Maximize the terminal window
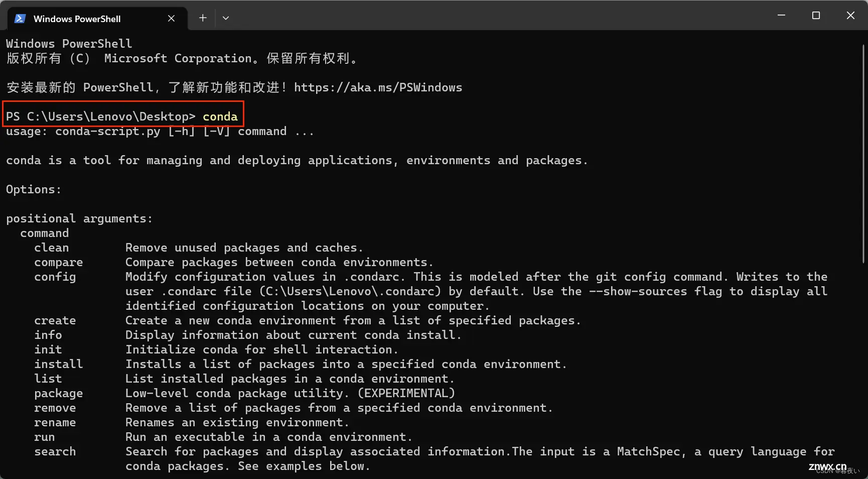The width and height of the screenshot is (868, 479). (x=816, y=16)
